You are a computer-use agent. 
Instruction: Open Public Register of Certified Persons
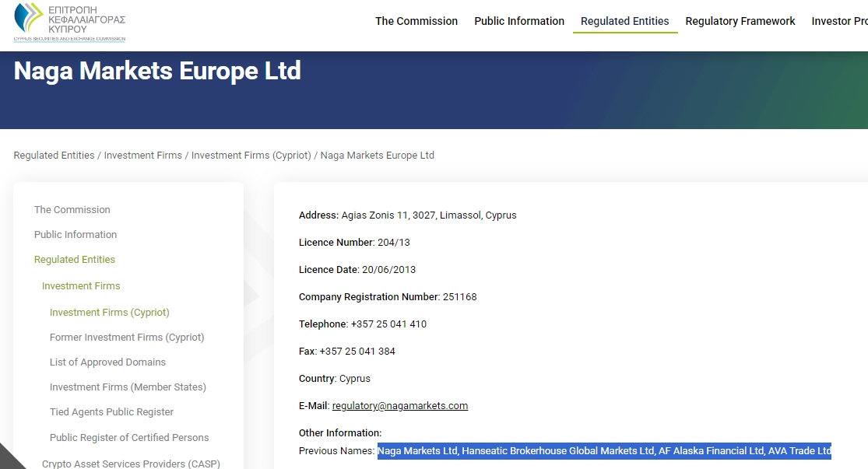pos(129,437)
